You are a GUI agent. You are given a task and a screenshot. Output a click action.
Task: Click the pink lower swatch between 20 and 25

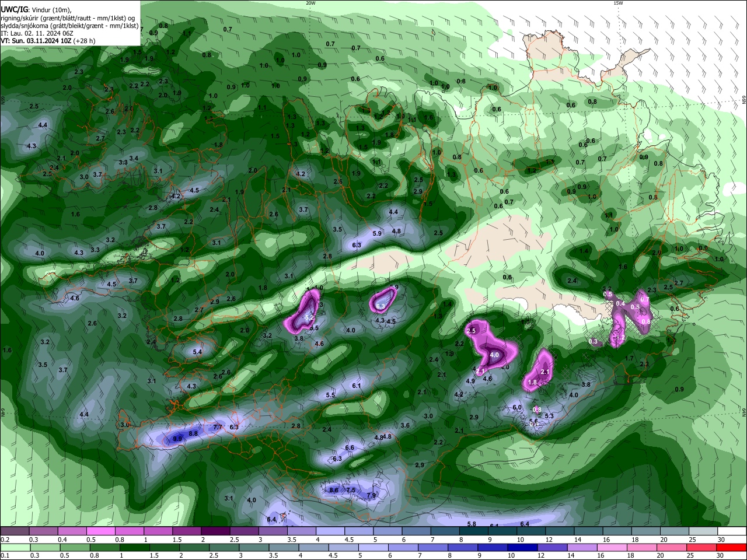(x=671, y=548)
